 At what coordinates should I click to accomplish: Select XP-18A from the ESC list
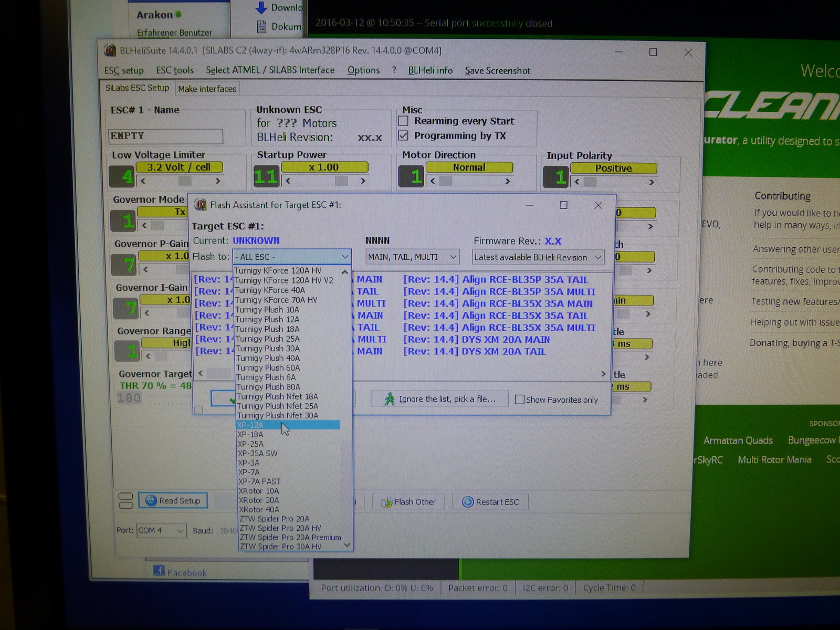(x=250, y=434)
